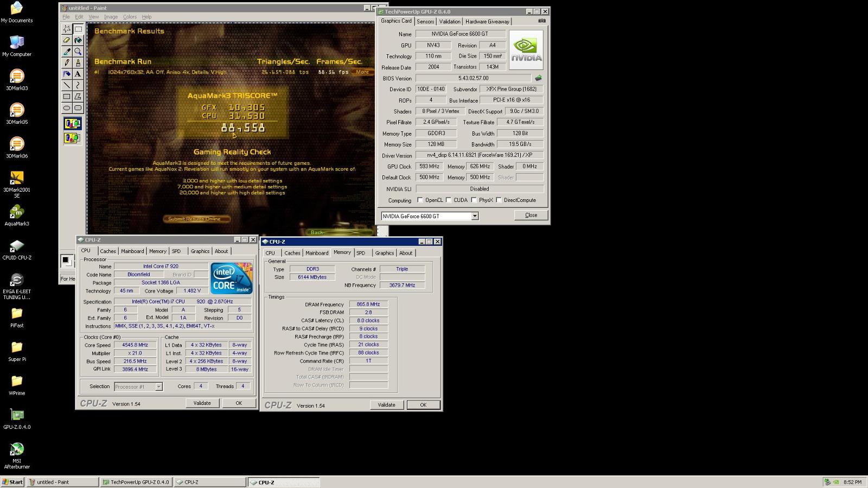The height and width of the screenshot is (488, 868).
Task: Click Validate in the left CPU-Z window
Action: click(202, 403)
